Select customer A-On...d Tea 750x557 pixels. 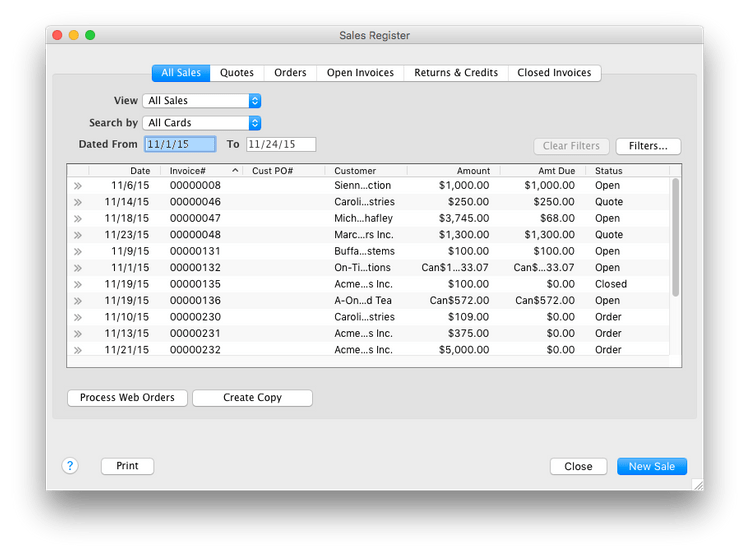[x=363, y=301]
